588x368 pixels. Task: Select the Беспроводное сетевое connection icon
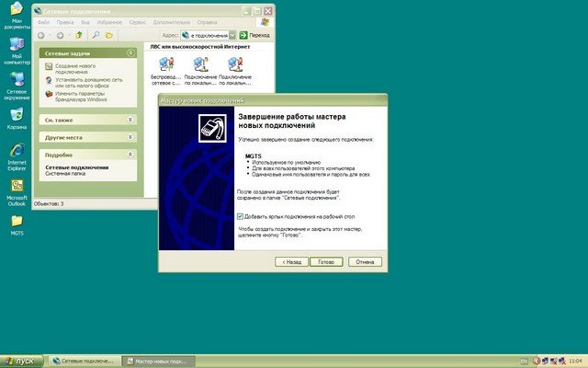tap(166, 63)
